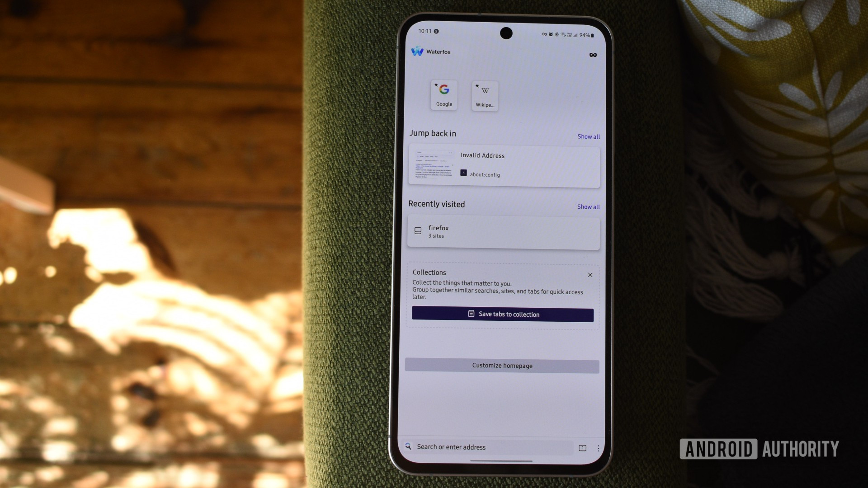Click the Customize homepage button
This screenshot has width=868, height=488.
[503, 366]
